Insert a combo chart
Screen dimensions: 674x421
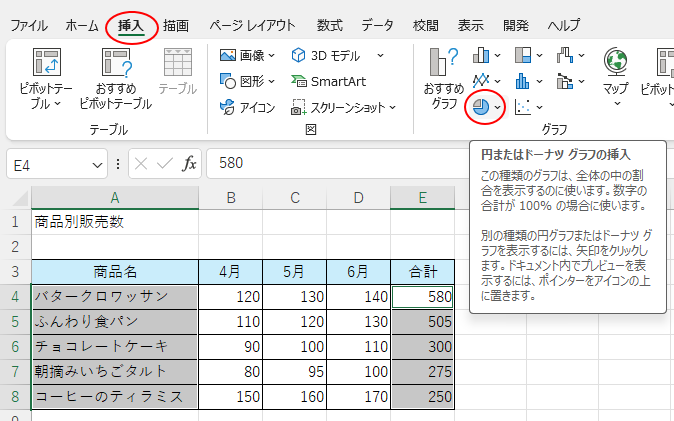tap(565, 81)
